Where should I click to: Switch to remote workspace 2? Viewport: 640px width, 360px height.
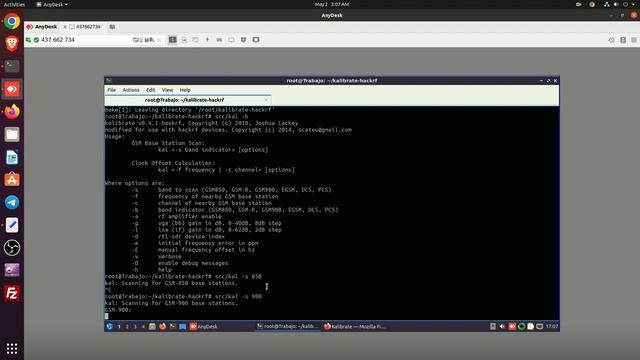tap(127, 327)
